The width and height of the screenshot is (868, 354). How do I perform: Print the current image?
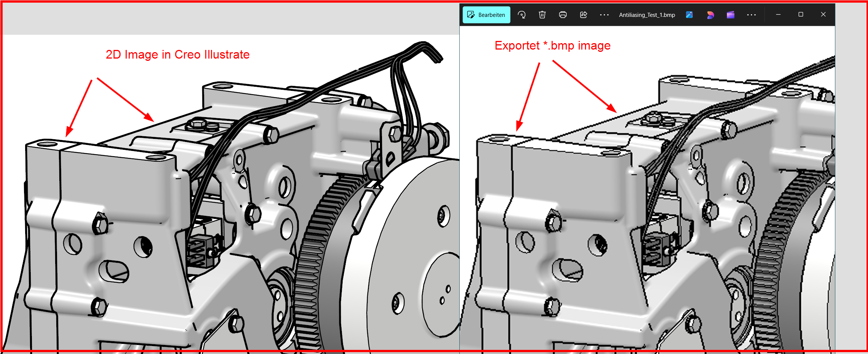click(x=563, y=15)
